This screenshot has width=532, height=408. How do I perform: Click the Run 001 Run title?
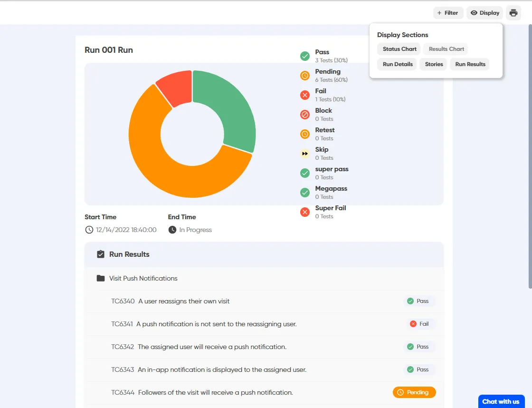point(109,50)
